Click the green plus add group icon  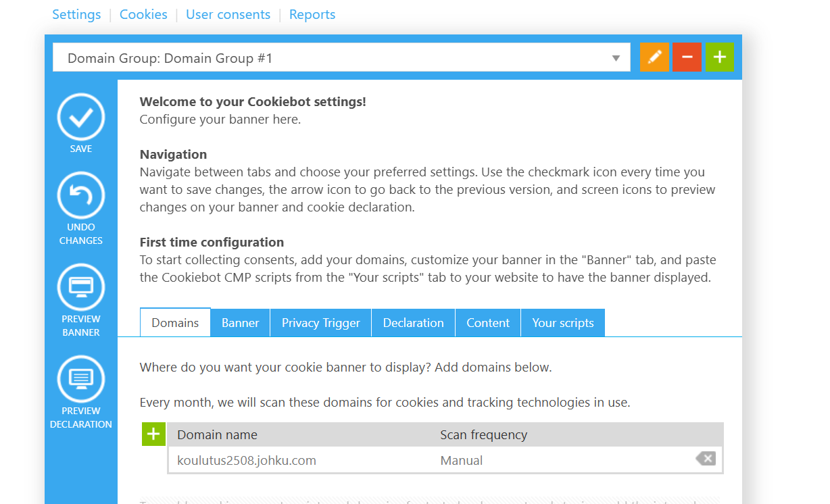click(719, 57)
